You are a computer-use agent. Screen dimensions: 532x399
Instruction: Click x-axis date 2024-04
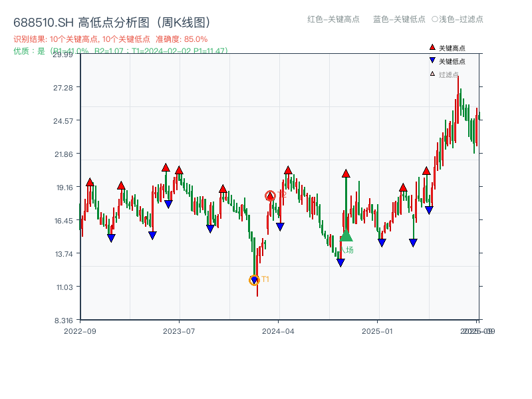[278, 331]
